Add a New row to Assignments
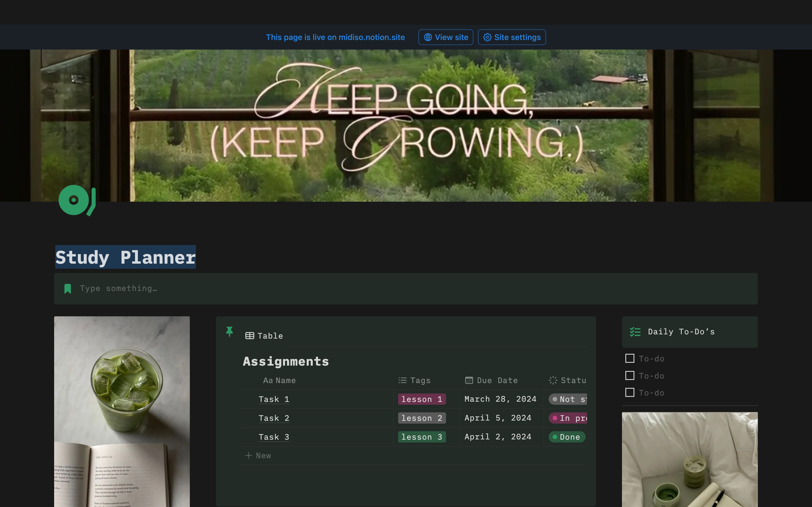The image size is (812, 507). 258,455
